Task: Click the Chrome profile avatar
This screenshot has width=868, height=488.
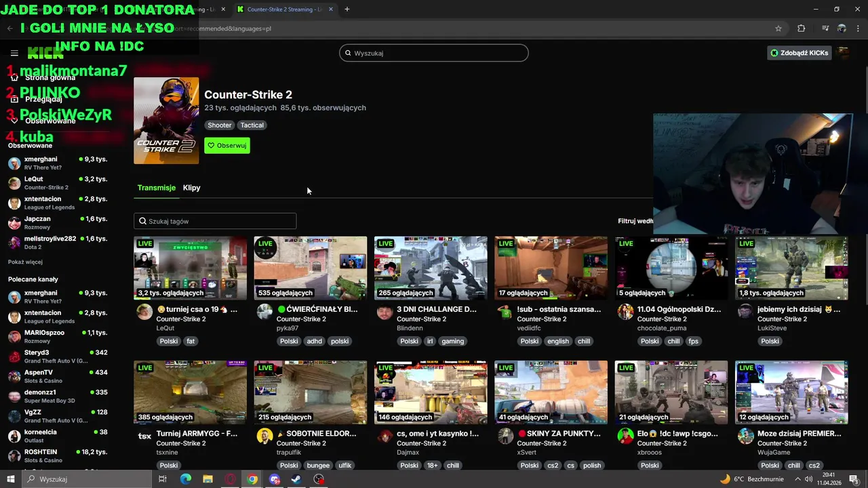Action: click(x=842, y=28)
